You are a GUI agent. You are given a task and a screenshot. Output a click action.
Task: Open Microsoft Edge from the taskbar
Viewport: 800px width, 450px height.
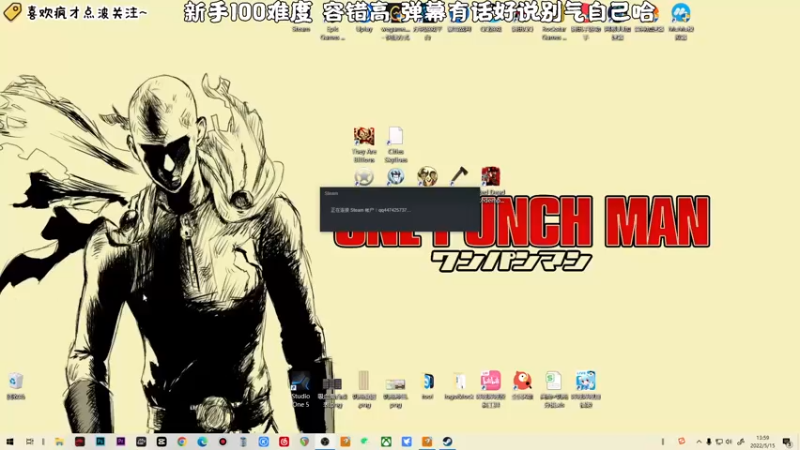click(203, 441)
